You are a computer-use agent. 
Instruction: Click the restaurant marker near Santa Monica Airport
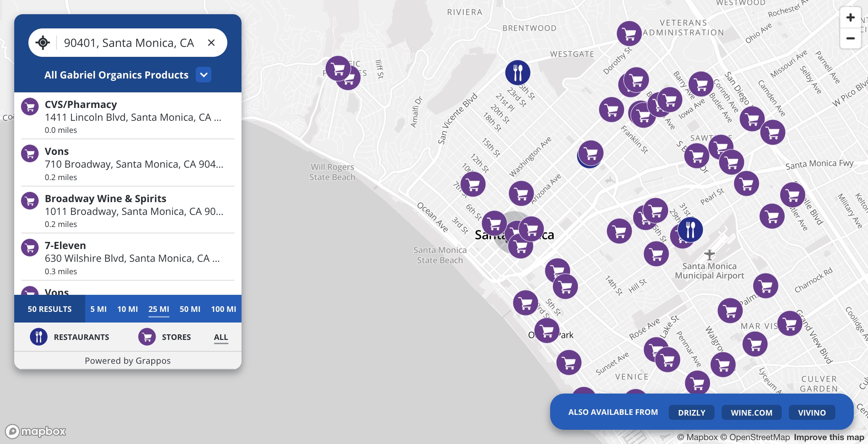point(690,229)
